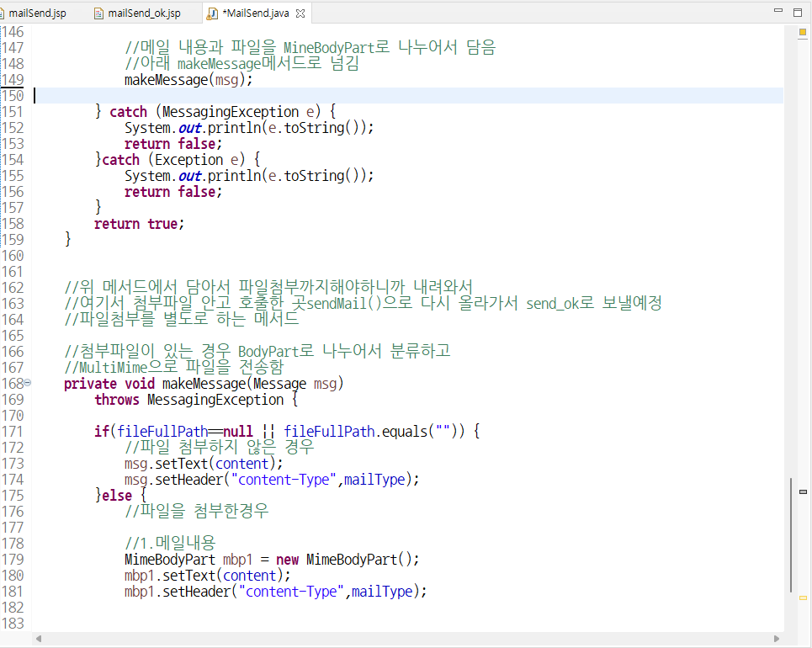Click comment containing 'MineBodyPart로 나누어서 담음'

(x=310, y=48)
